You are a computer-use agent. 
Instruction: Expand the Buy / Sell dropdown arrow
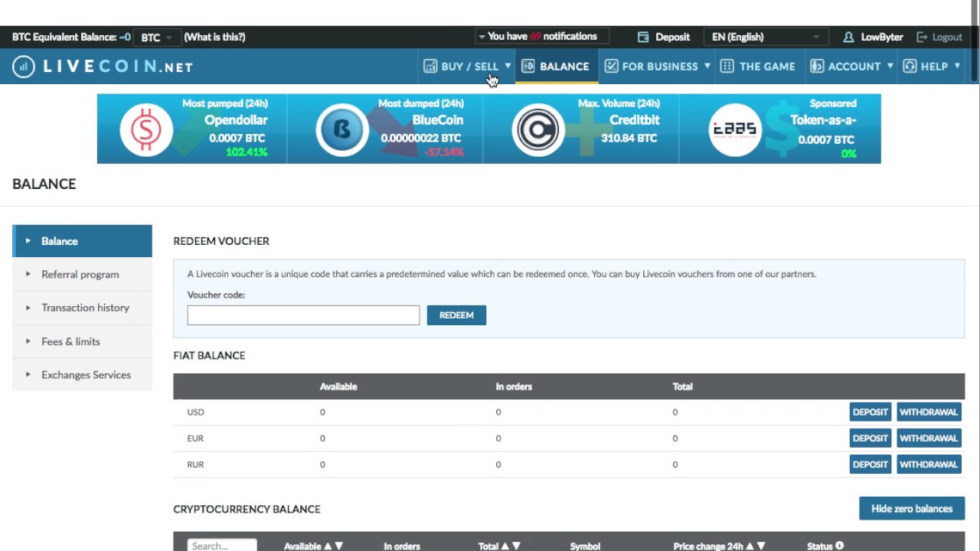point(508,66)
